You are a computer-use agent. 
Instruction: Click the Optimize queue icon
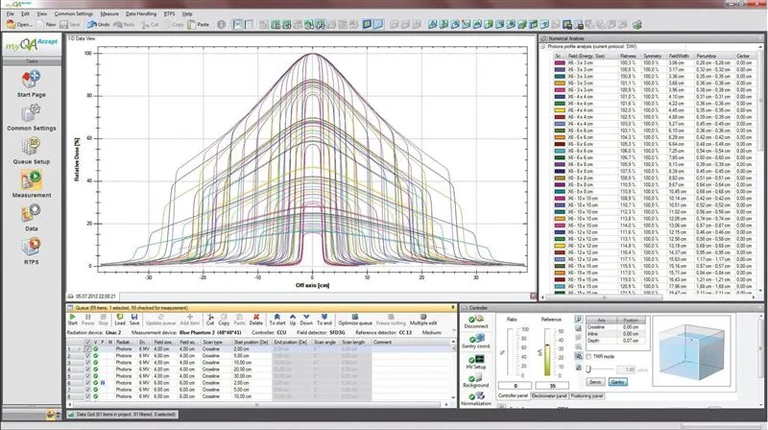click(x=355, y=320)
